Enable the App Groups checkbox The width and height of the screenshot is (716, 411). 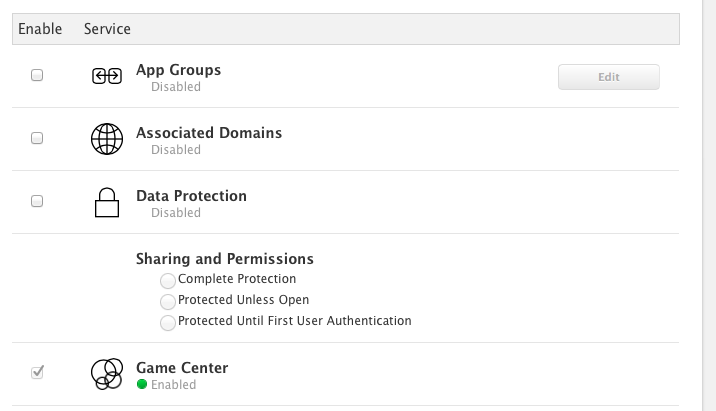(x=37, y=75)
